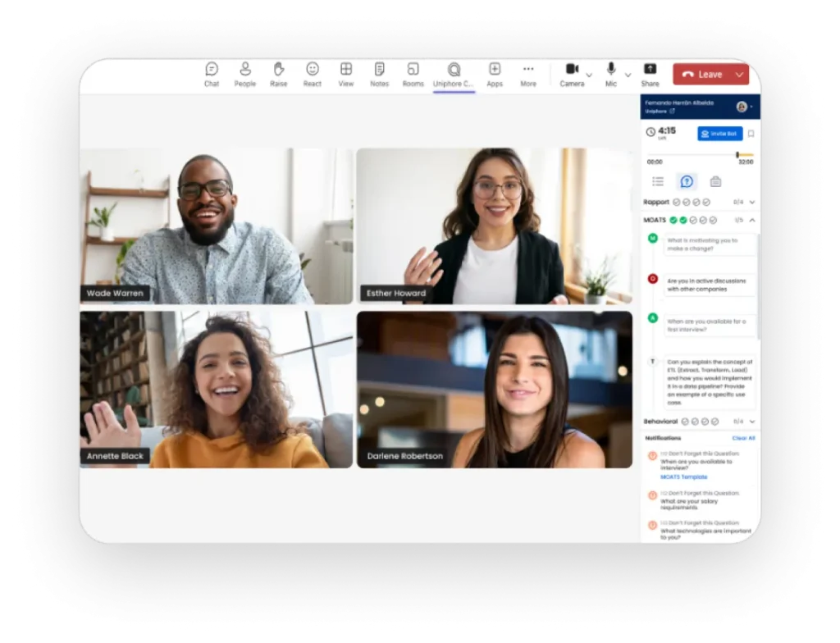Click the bookmark icon beside Invite Bot

tap(751, 134)
